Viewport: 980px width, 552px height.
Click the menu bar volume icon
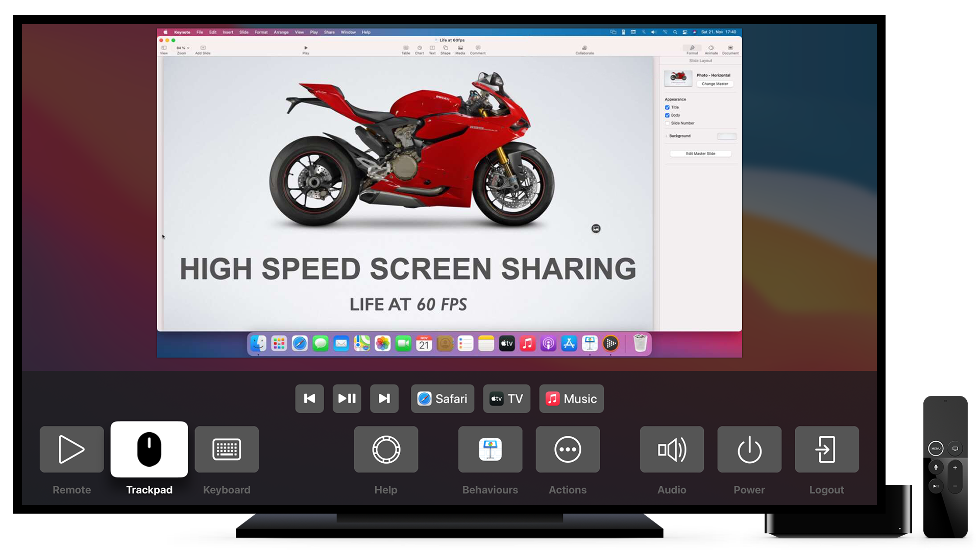click(653, 32)
